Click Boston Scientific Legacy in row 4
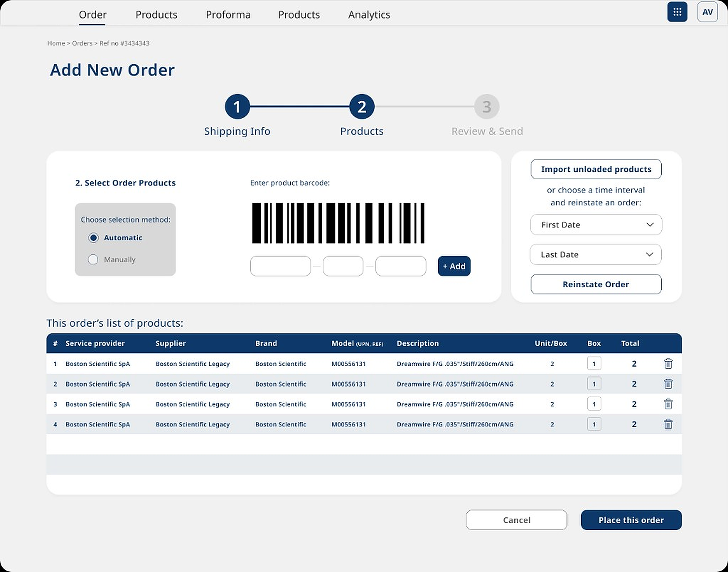Viewport: 728px width, 572px height. tap(193, 425)
